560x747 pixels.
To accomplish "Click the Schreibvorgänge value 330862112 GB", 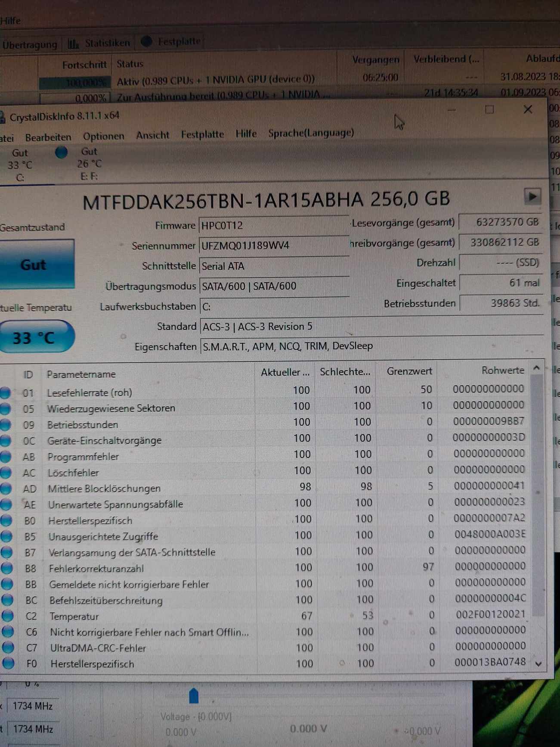I will coord(501,243).
